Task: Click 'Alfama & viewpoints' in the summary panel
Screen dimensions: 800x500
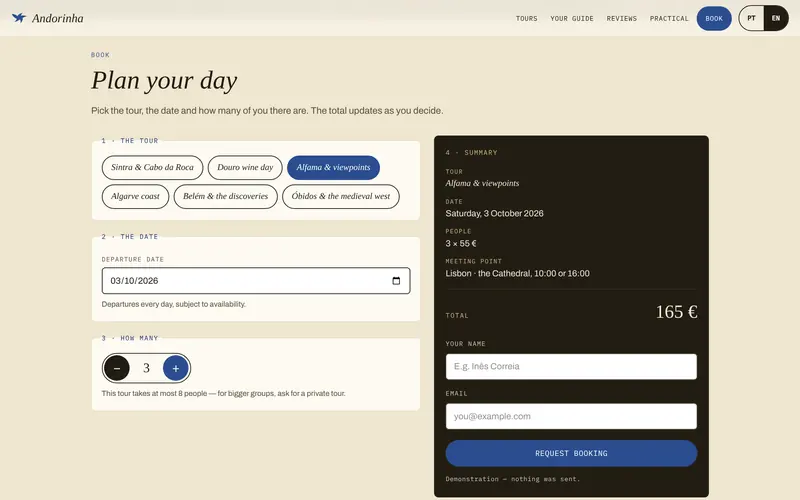Action: point(482,183)
